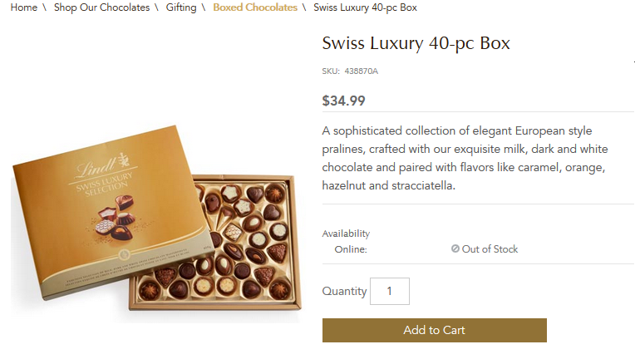
Task: Click the Quantity label text
Action: coord(344,292)
